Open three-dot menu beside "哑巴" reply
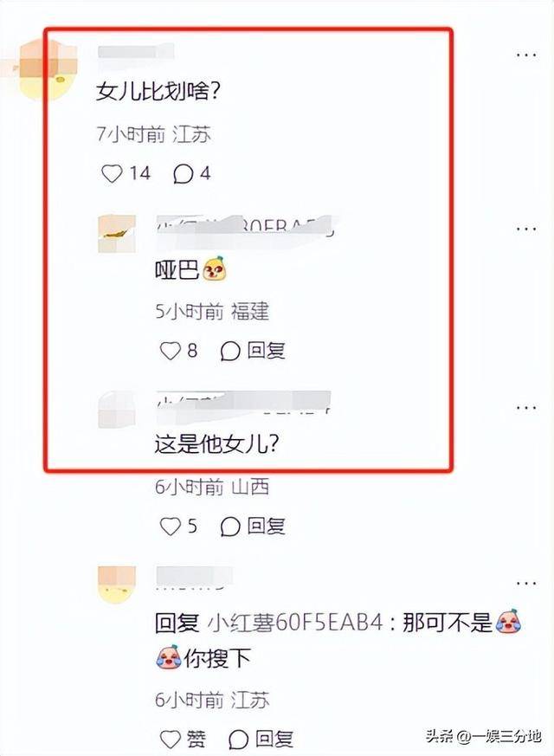554x756 pixels. point(526,229)
